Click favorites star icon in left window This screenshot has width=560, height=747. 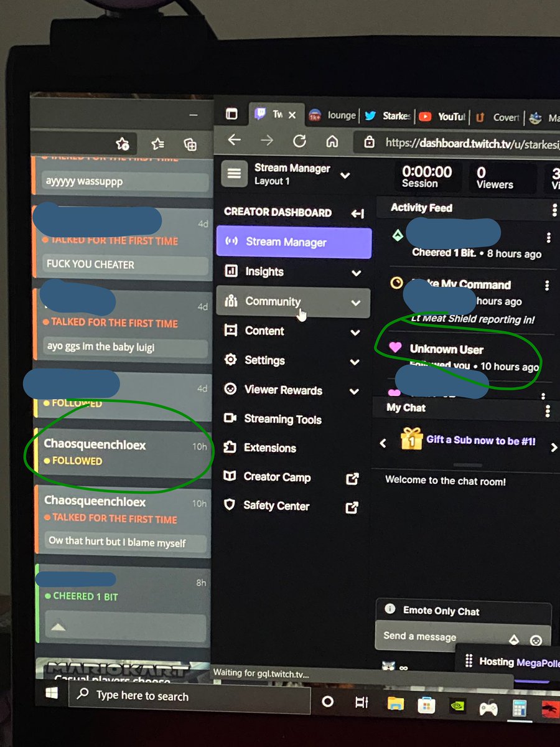[x=123, y=144]
